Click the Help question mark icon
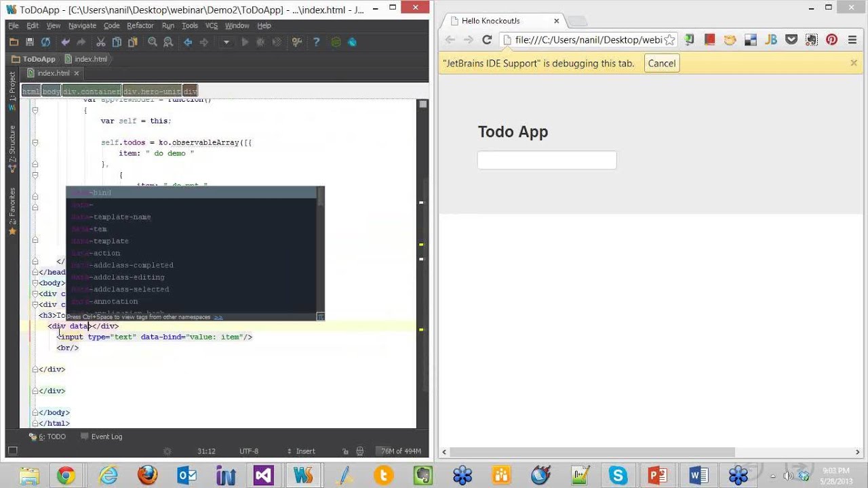868x488 pixels. click(x=316, y=42)
